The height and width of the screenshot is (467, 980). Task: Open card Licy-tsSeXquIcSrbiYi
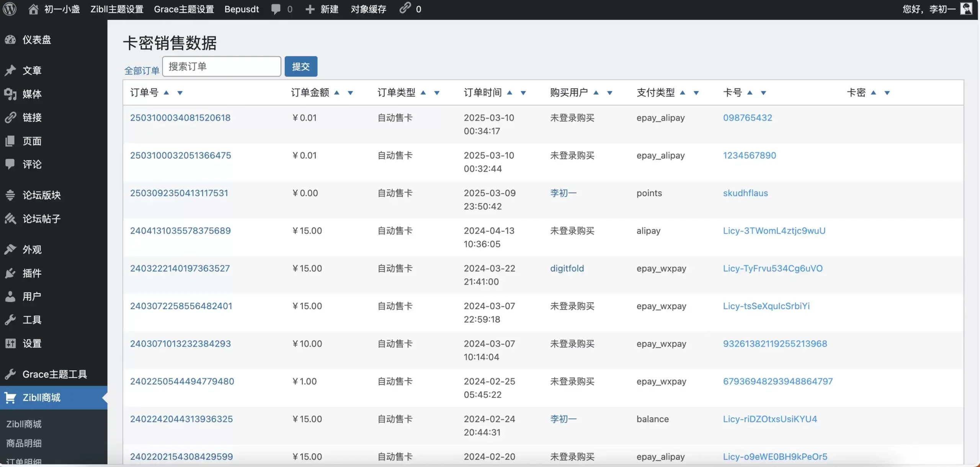pos(766,306)
